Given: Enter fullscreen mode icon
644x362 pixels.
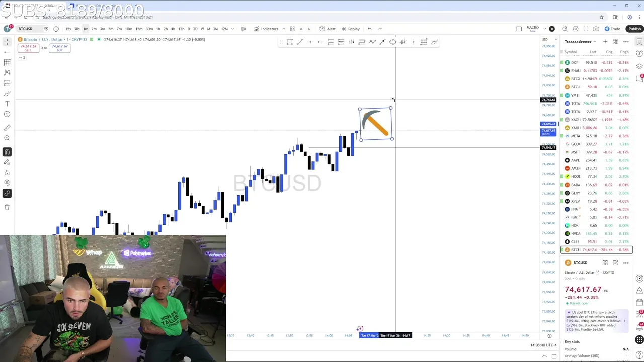Looking at the screenshot, I should (x=586, y=29).
